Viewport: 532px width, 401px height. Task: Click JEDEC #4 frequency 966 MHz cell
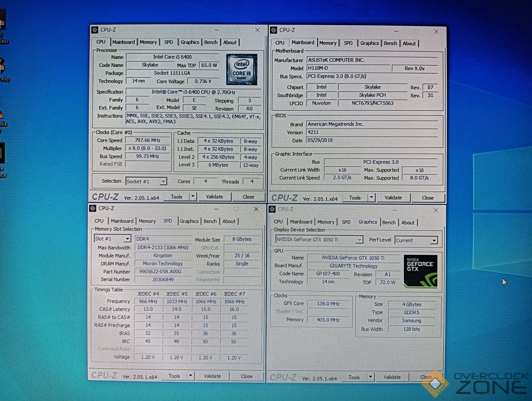[148, 301]
